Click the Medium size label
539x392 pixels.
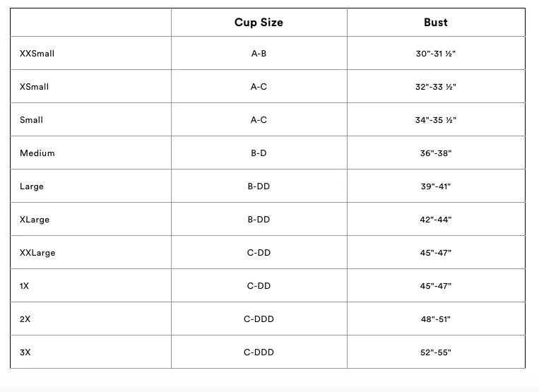pyautogui.click(x=37, y=153)
